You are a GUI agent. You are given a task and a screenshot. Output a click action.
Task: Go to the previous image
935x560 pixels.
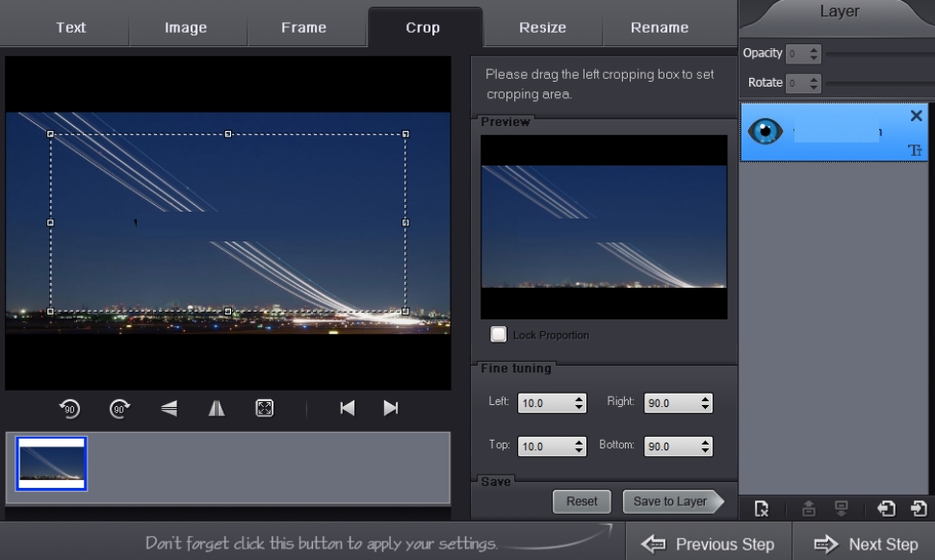click(347, 409)
